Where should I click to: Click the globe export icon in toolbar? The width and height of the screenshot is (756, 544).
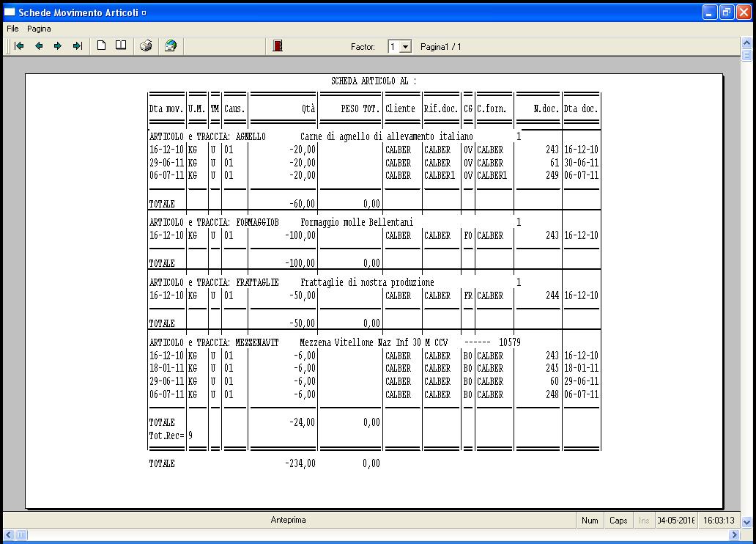coord(171,46)
